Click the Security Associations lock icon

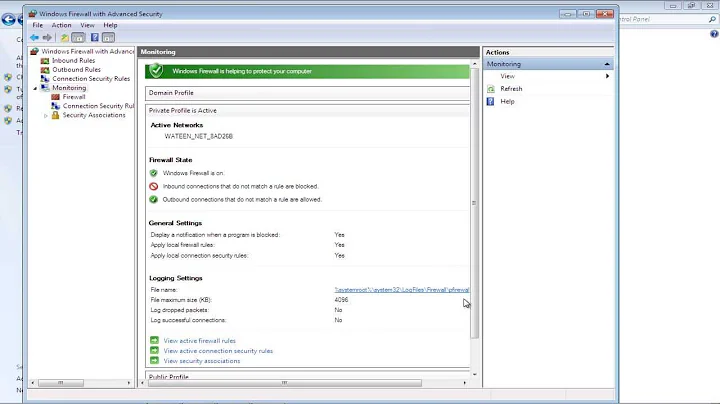click(56, 115)
